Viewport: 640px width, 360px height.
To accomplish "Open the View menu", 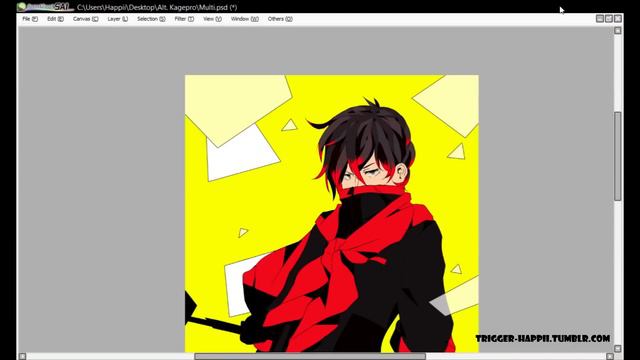I will click(212, 19).
